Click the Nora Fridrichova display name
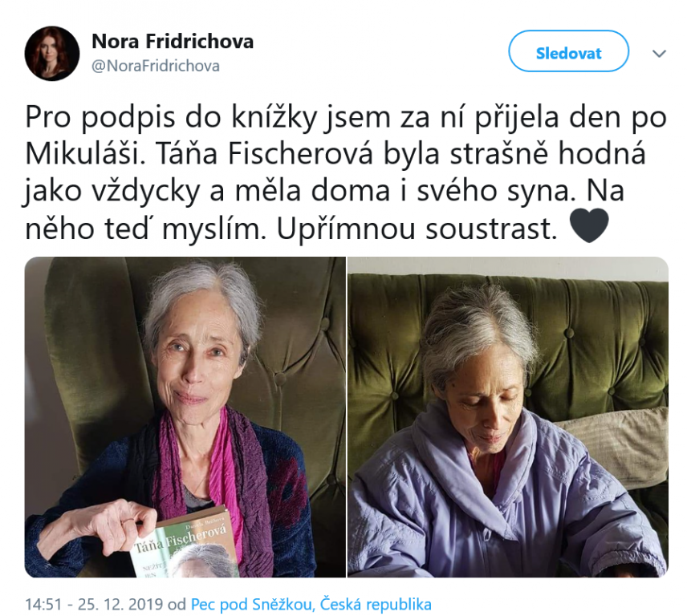 (x=173, y=41)
